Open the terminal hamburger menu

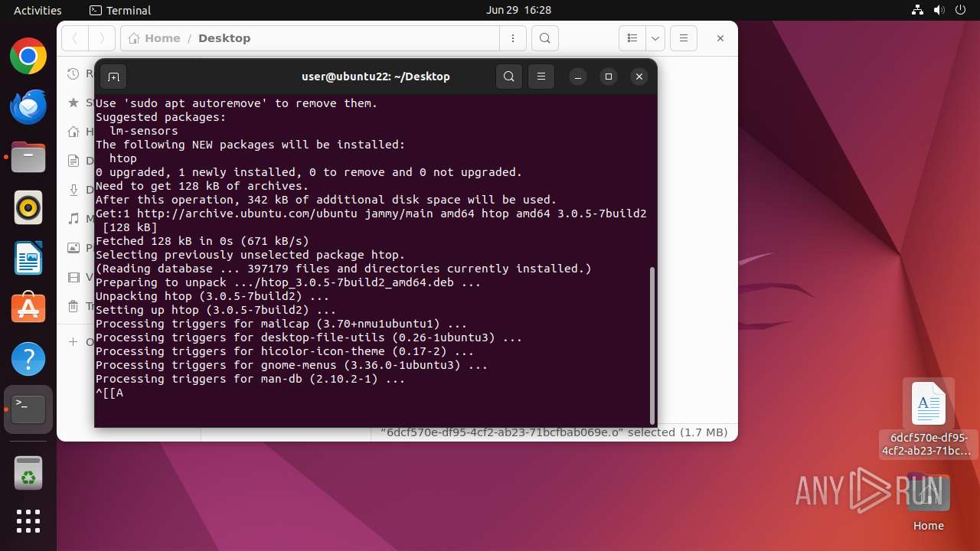[x=541, y=77]
